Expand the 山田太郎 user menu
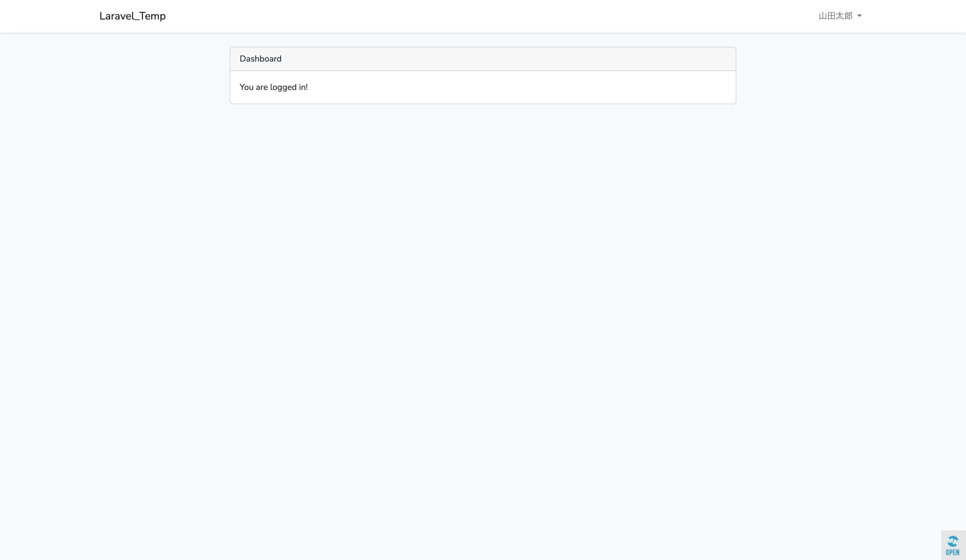 840,16
